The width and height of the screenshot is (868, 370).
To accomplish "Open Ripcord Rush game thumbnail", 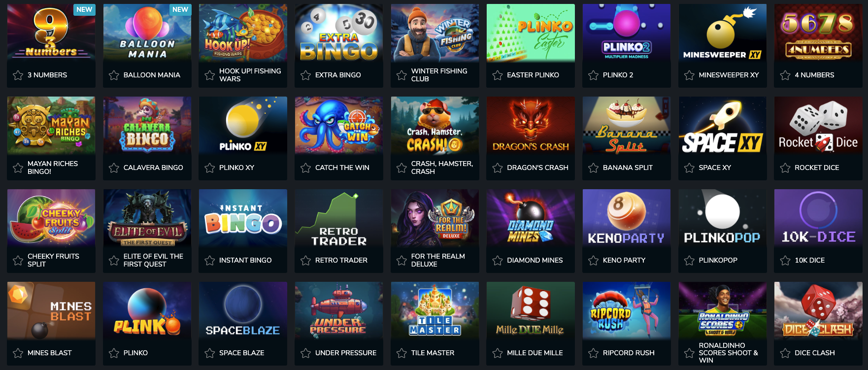I will [x=627, y=311].
